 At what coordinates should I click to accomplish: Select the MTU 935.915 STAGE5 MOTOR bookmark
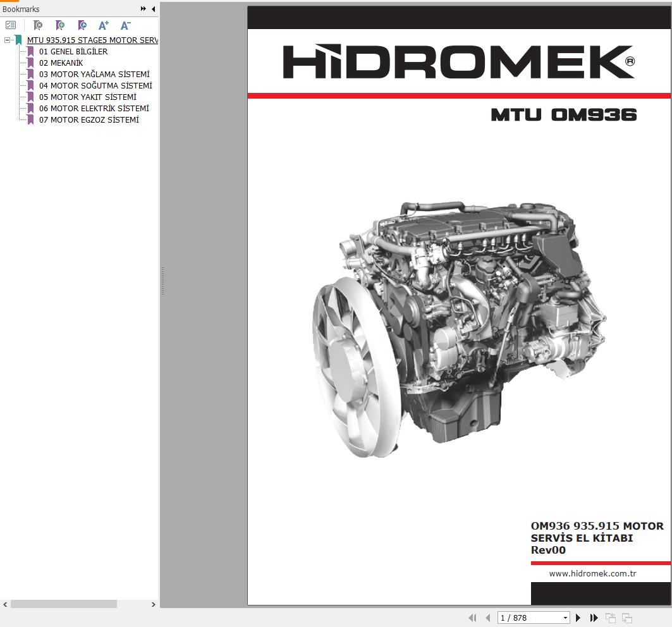[92, 40]
